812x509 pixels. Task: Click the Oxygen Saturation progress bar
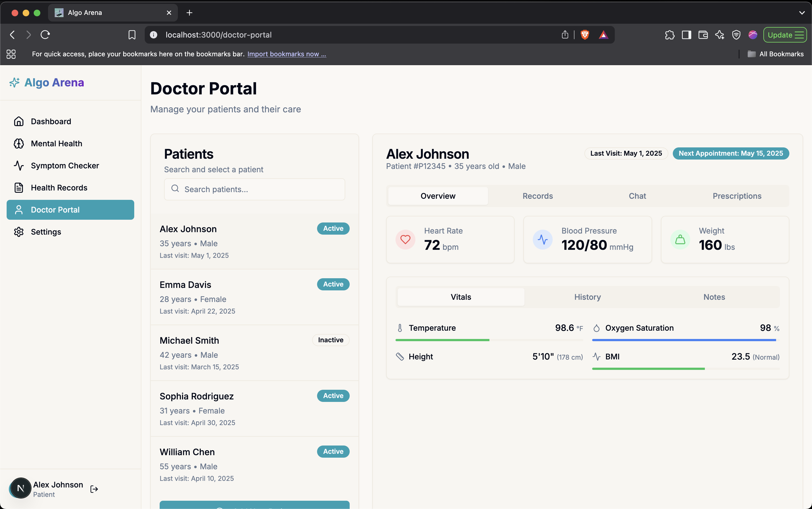pos(686,340)
